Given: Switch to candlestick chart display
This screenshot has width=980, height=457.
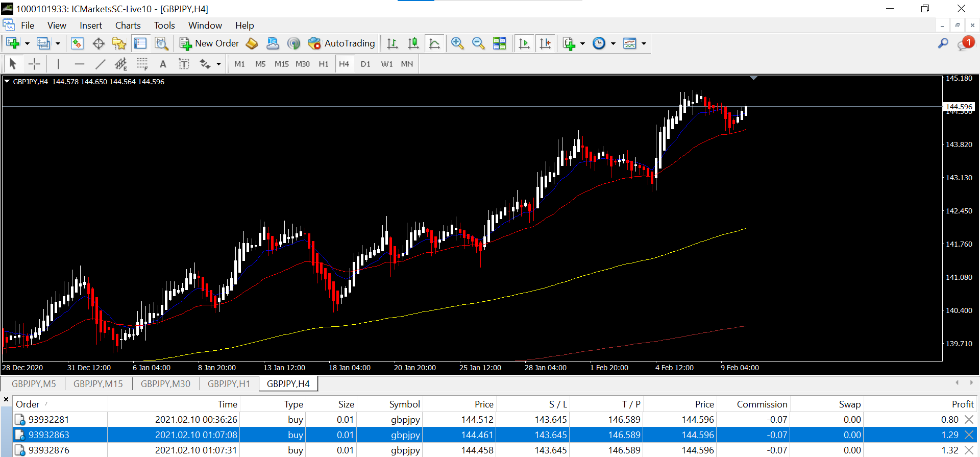Looking at the screenshot, I should pos(413,43).
